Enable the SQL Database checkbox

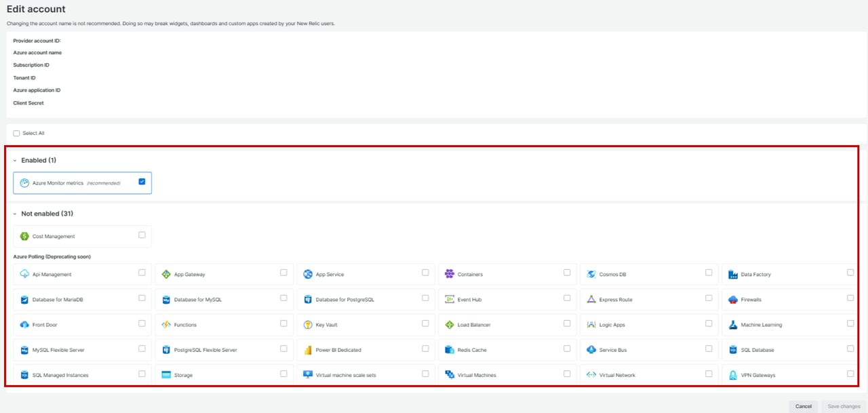[x=850, y=349]
